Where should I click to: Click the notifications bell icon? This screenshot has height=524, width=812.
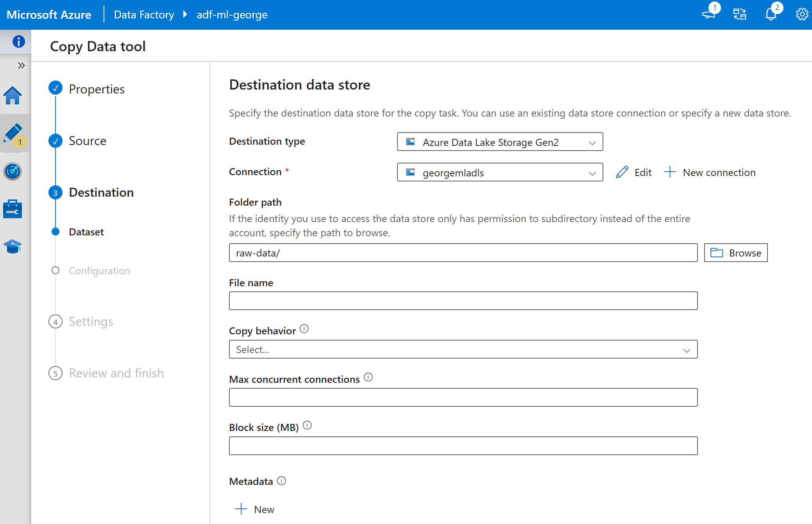coord(771,14)
